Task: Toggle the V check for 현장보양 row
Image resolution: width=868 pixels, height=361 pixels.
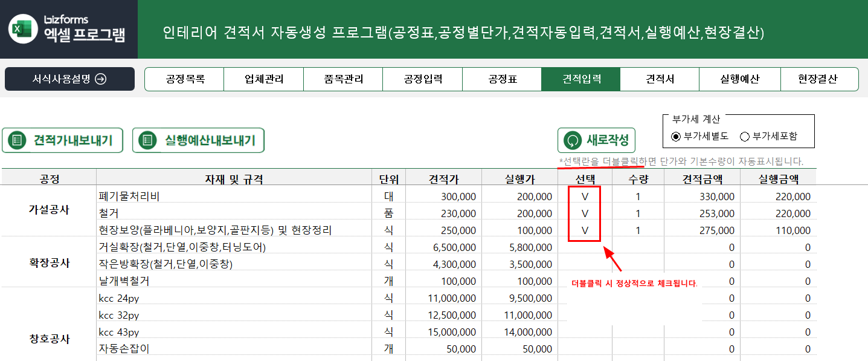Action: pos(585,230)
